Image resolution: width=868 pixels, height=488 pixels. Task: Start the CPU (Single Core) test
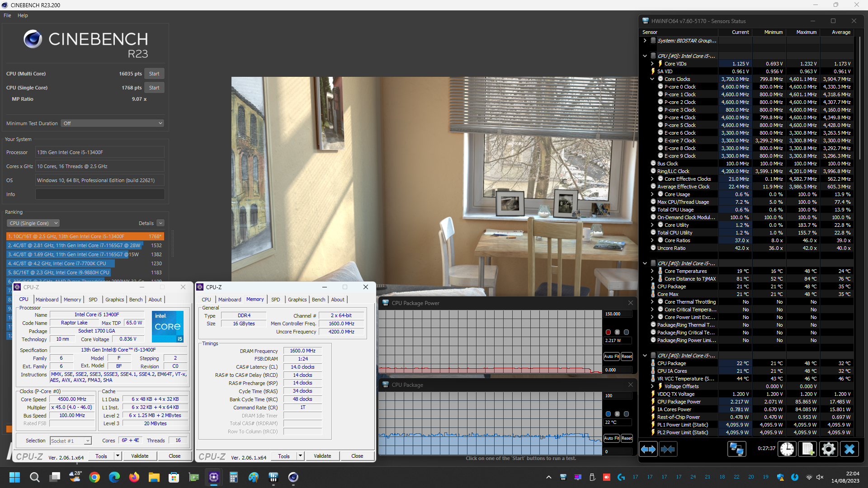pyautogui.click(x=154, y=88)
